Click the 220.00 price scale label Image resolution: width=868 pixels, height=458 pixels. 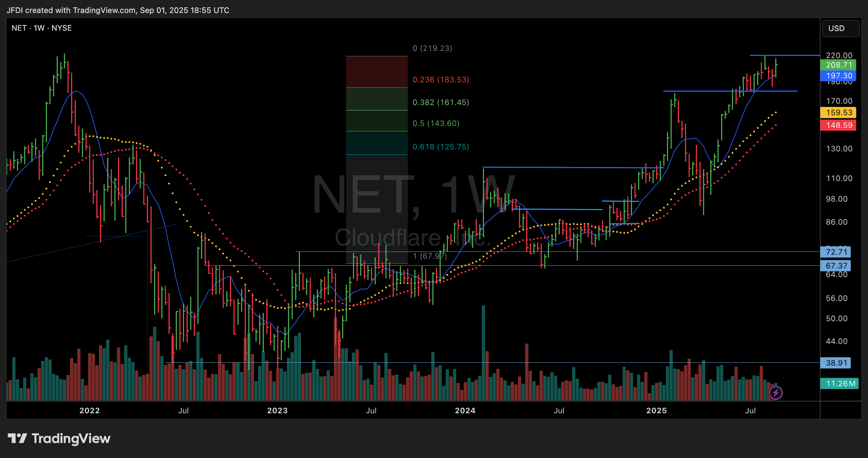tap(839, 56)
